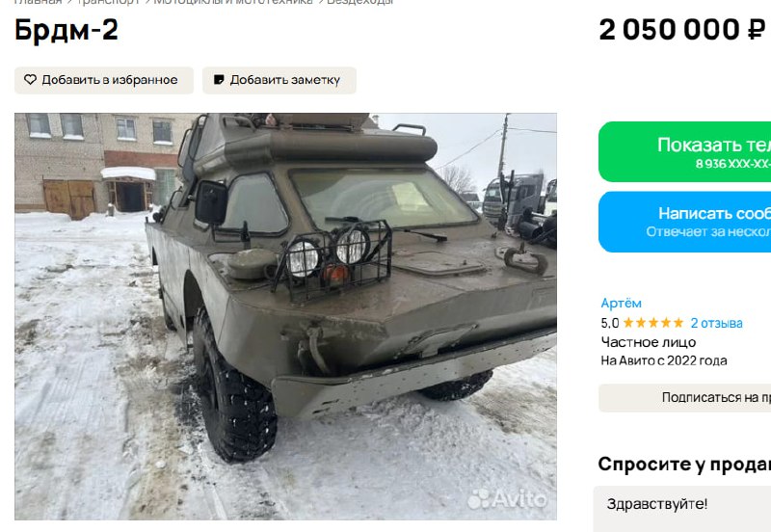Click the five-star seller rating
Viewport: 771px width, 532px height.
653,323
